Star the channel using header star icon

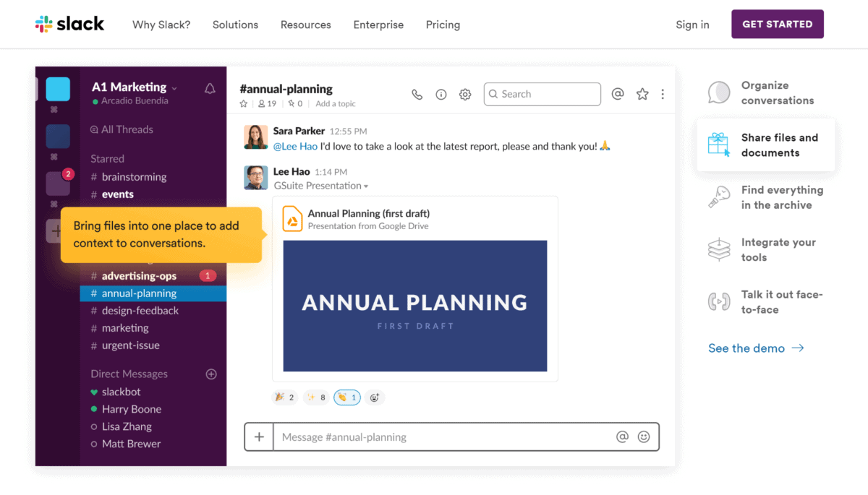coord(642,94)
